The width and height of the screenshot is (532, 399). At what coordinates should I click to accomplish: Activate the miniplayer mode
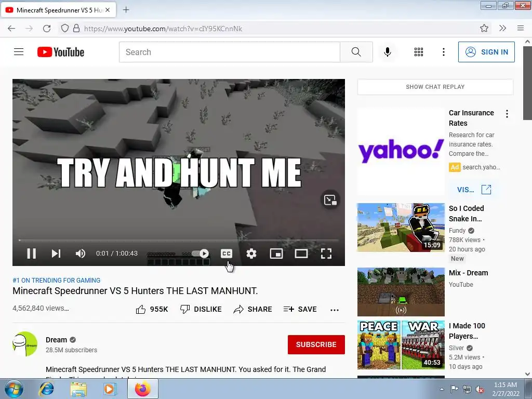coord(276,254)
